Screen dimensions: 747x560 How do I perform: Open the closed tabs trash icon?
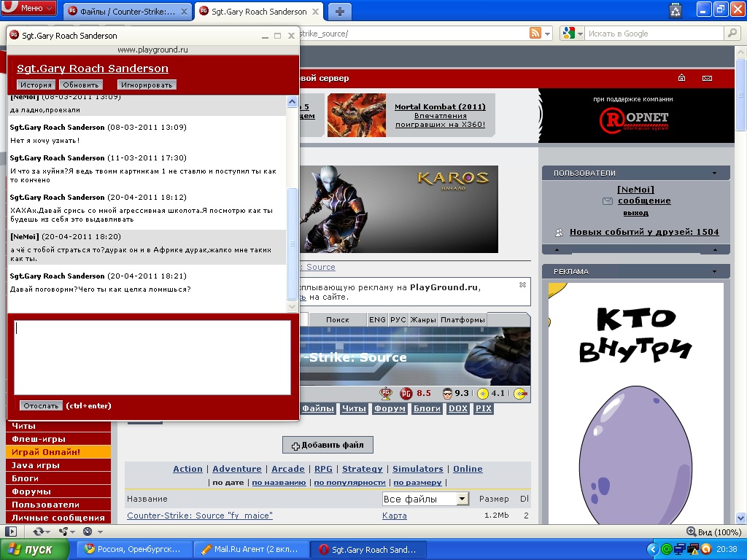pyautogui.click(x=676, y=10)
